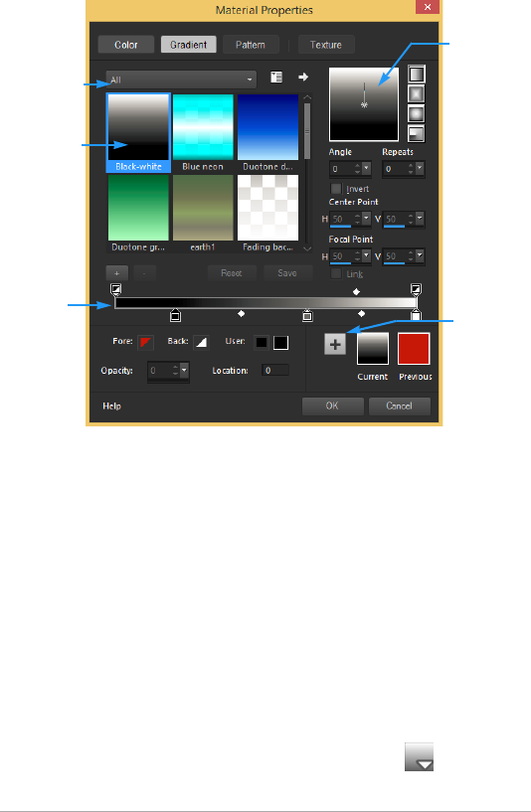Click the plus button to add gradient
Image resolution: width=531 pixels, height=812 pixels.
click(x=116, y=273)
